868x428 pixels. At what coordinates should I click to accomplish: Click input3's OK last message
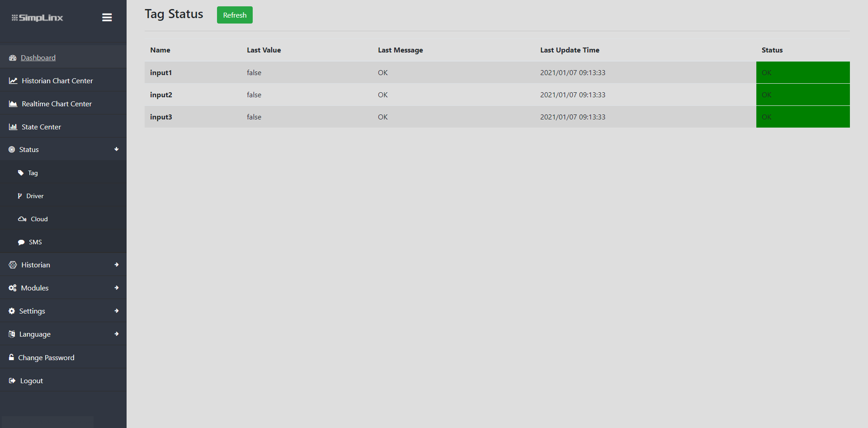pos(383,117)
